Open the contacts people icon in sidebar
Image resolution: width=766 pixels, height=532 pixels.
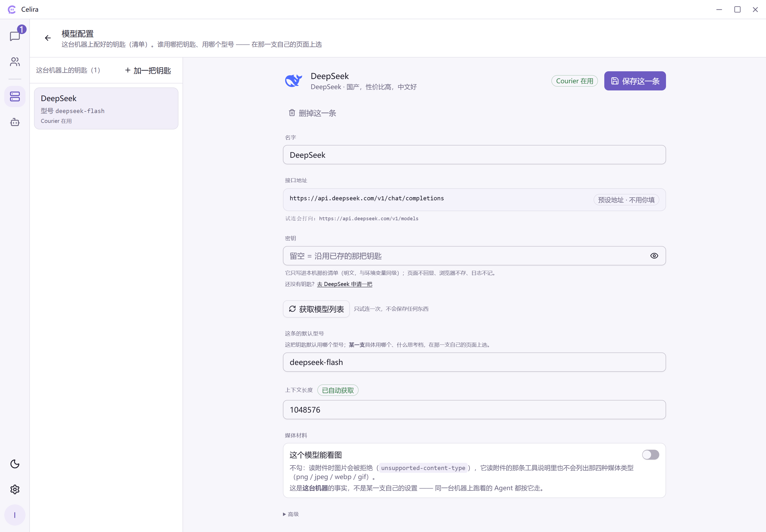15,62
